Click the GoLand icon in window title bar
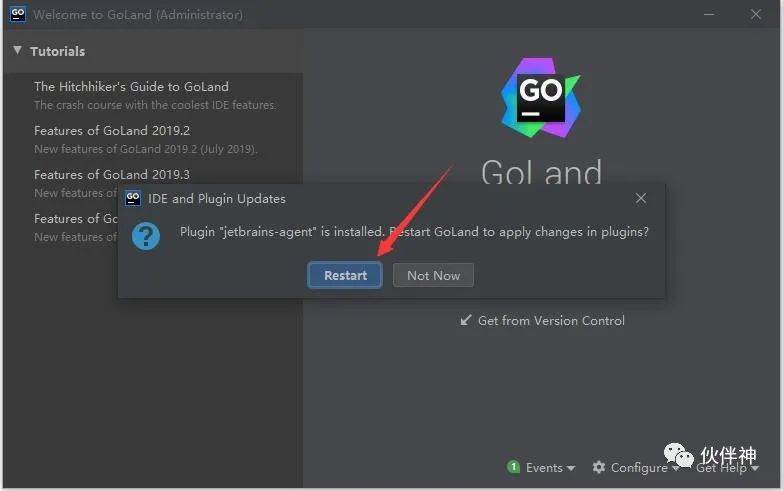 18,14
